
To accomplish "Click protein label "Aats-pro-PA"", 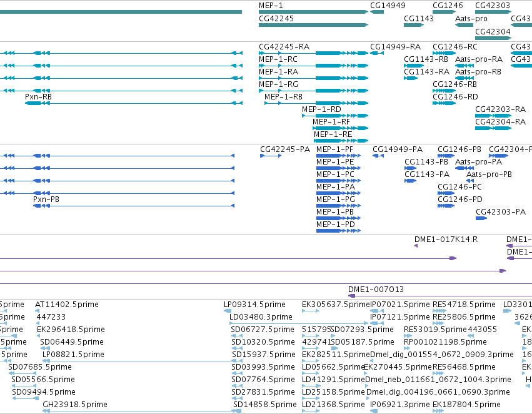I will tap(478, 162).
